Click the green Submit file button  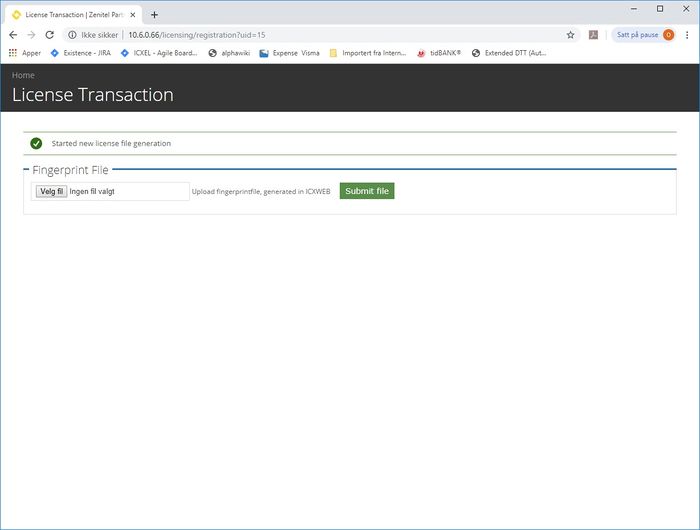tap(367, 191)
